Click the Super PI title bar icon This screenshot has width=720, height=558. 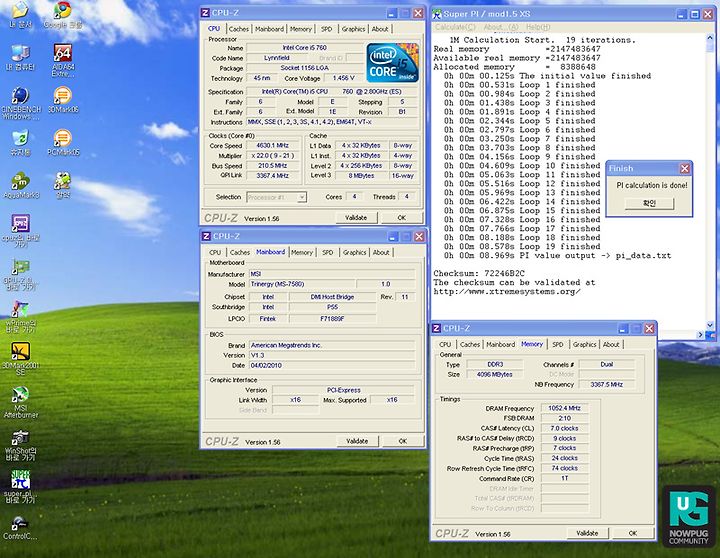tap(437, 14)
